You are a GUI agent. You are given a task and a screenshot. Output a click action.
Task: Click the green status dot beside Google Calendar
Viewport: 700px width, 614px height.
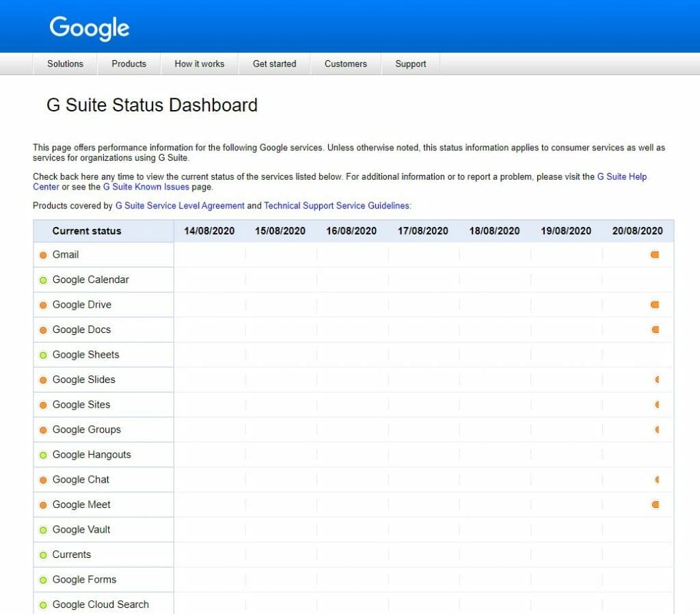42,280
